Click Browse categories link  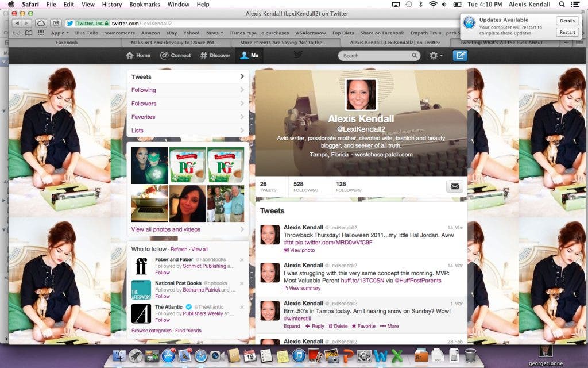(x=151, y=331)
